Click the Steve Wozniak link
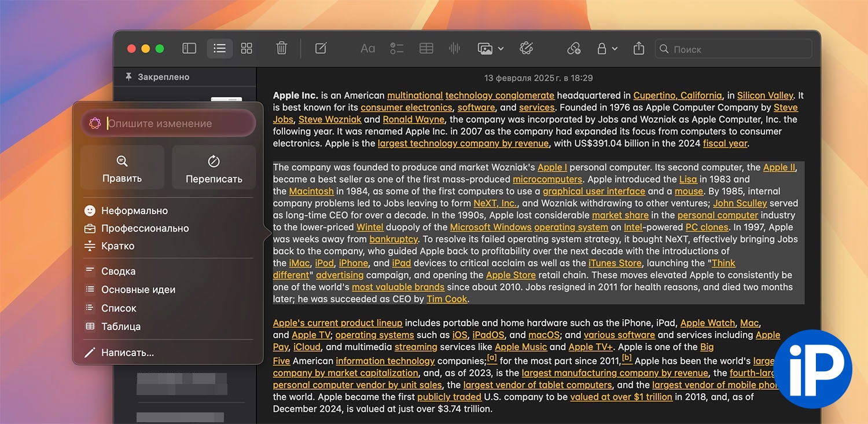 [330, 119]
